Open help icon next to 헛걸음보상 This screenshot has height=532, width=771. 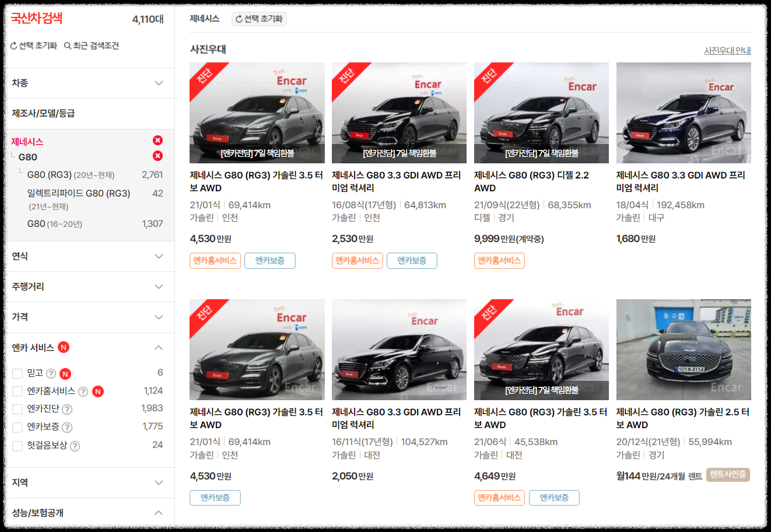(75, 446)
